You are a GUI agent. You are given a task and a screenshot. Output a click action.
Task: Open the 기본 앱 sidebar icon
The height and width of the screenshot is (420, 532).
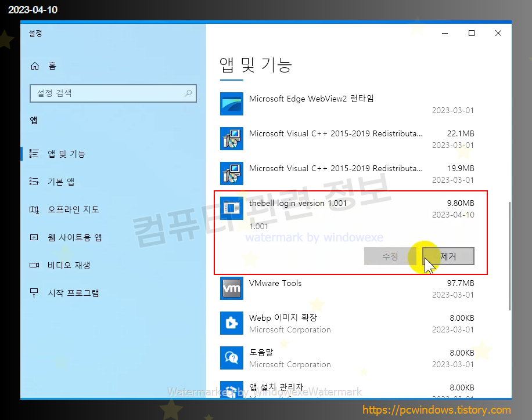point(34,182)
